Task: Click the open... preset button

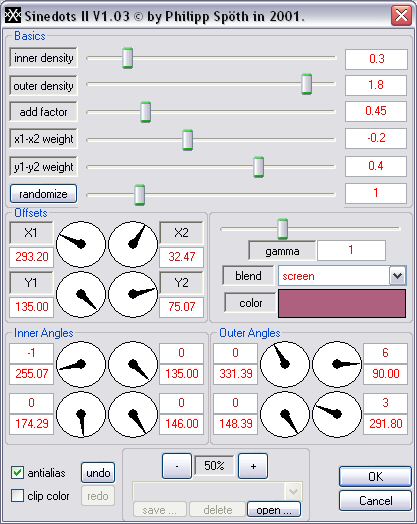Action: click(274, 510)
